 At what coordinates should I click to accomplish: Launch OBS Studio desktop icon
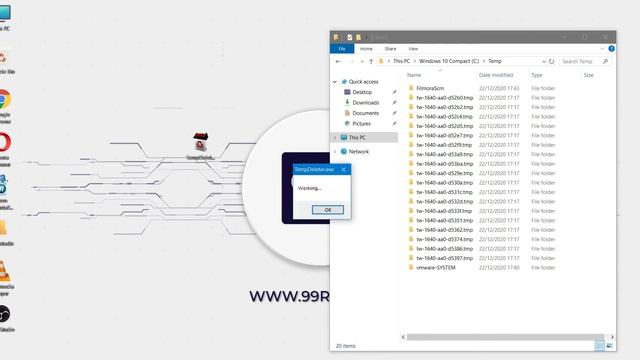pos(4,314)
